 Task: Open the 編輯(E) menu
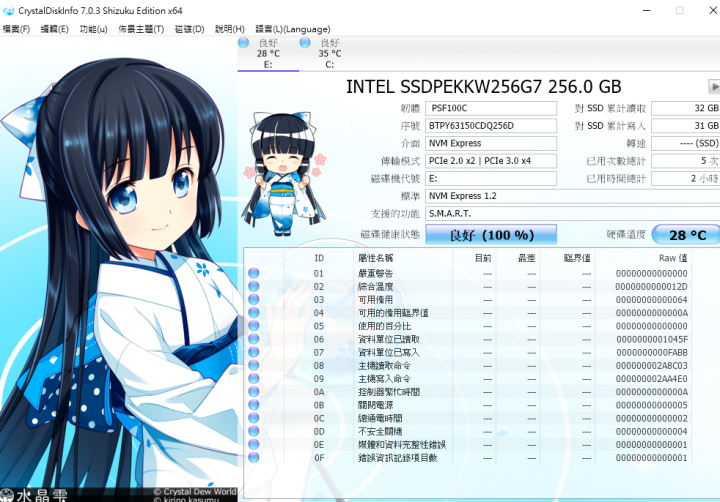click(55, 29)
